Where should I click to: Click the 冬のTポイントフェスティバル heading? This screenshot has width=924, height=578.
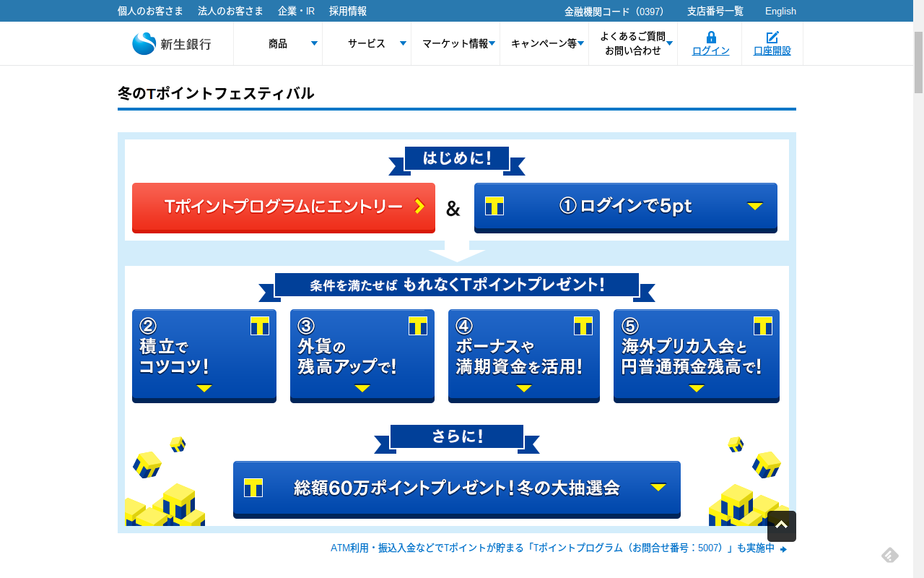pyautogui.click(x=216, y=93)
